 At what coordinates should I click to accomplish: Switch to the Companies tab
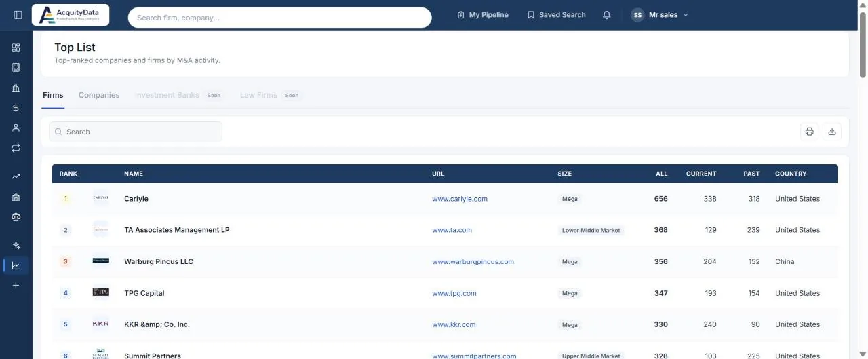pos(99,95)
